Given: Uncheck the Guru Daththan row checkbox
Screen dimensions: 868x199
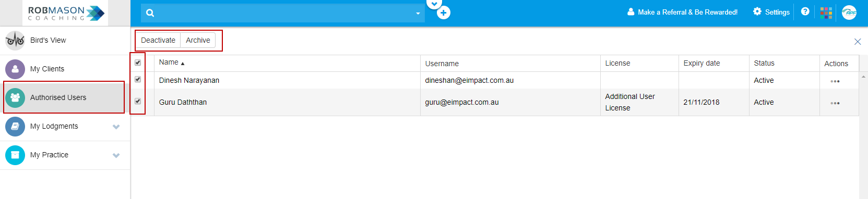Looking at the screenshot, I should (138, 101).
